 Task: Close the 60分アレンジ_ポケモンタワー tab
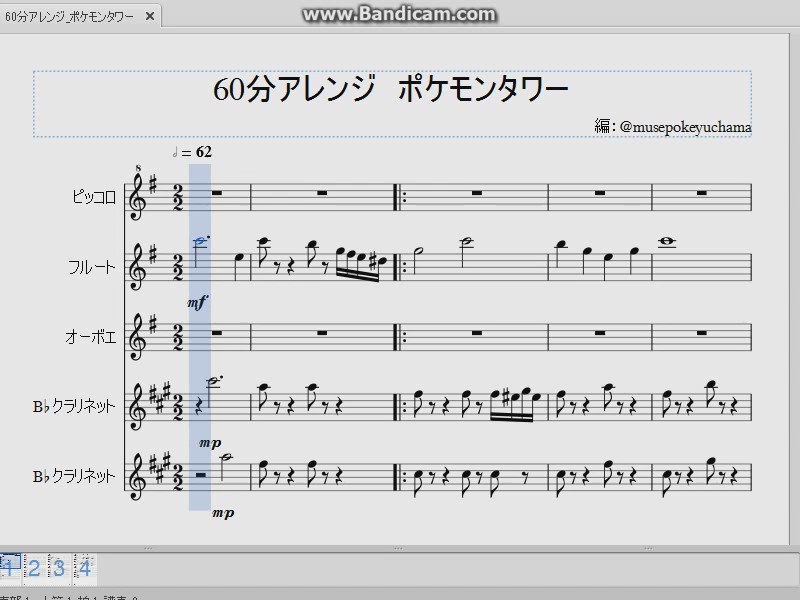coord(149,16)
